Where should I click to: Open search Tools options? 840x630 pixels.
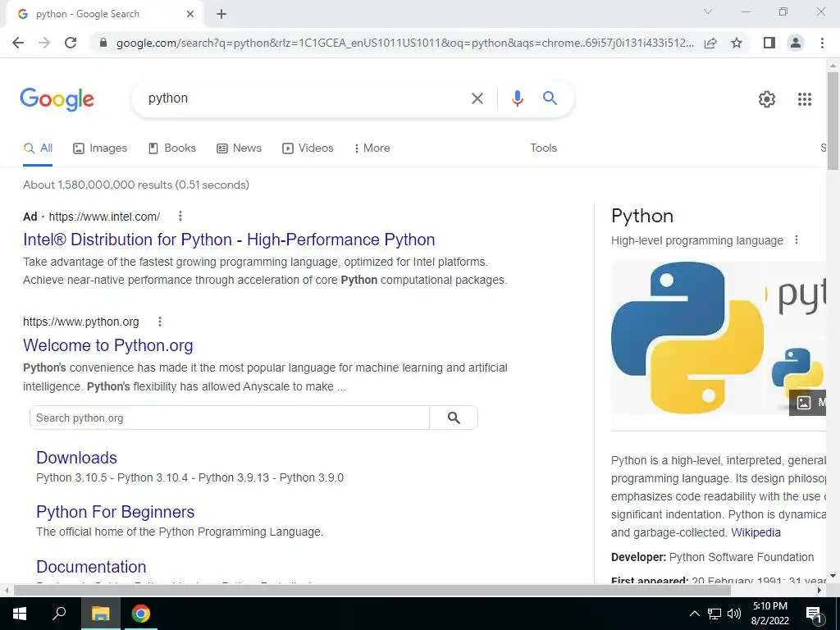[543, 148]
